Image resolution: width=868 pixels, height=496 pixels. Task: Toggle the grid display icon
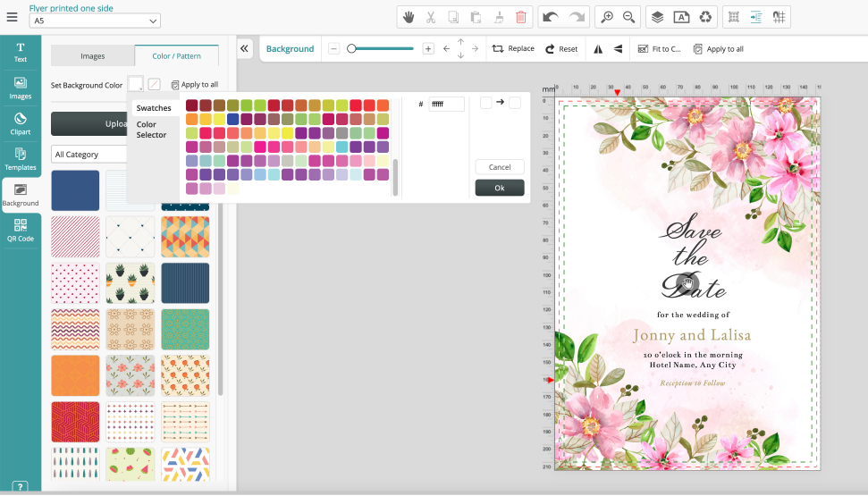point(733,17)
